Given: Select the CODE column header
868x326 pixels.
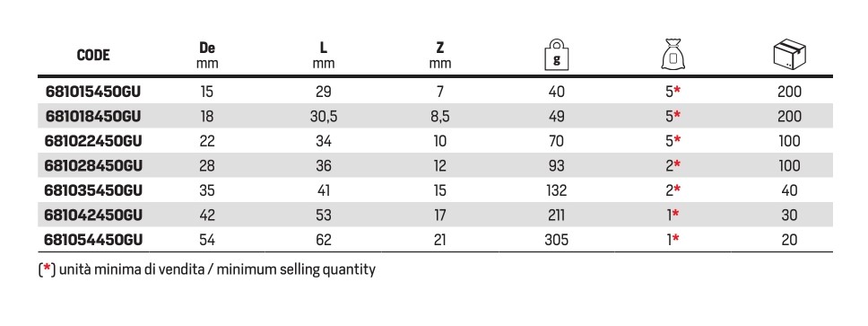Looking at the screenshot, I should point(93,55).
